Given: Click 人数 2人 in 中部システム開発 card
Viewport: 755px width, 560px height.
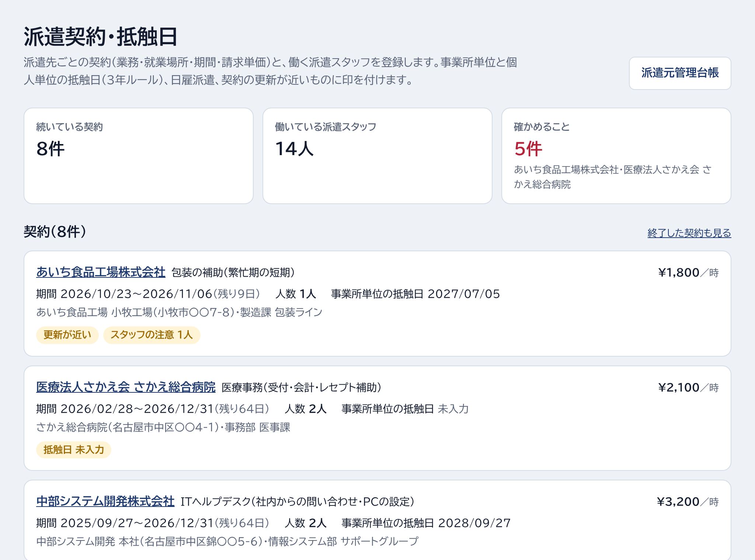Looking at the screenshot, I should pos(306,523).
